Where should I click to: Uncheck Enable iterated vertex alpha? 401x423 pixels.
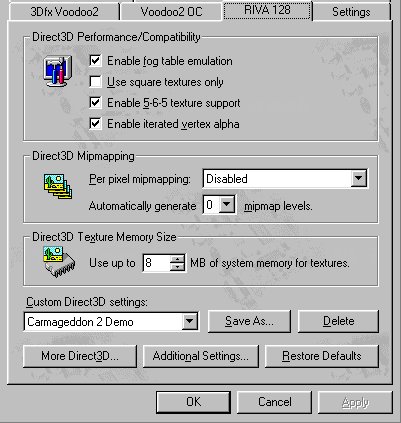(95, 124)
